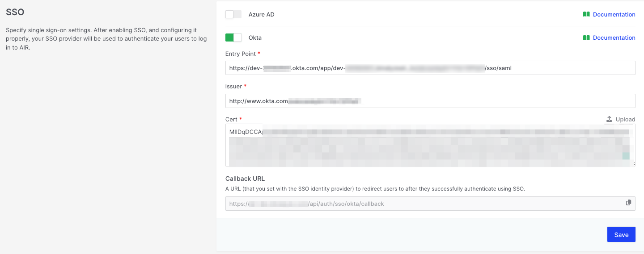Disable the Okta toggle switch
The width and height of the screenshot is (644, 254).
pos(233,37)
